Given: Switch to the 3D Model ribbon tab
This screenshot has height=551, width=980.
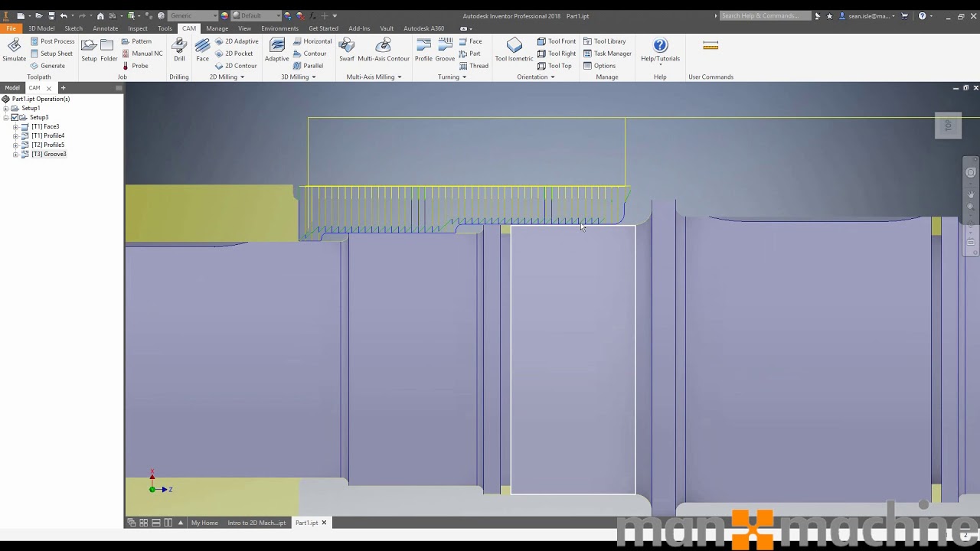Looking at the screenshot, I should click(41, 28).
